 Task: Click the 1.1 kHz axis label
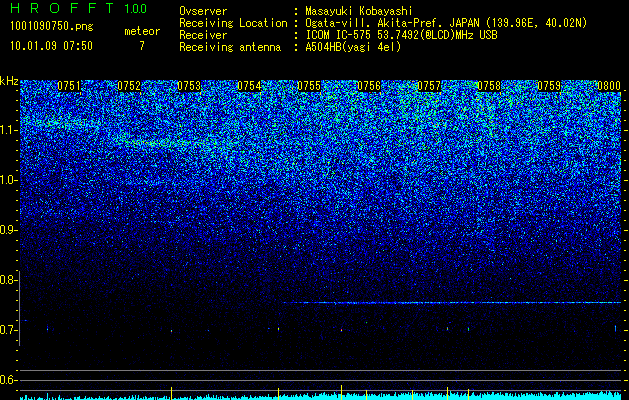(x=7, y=130)
